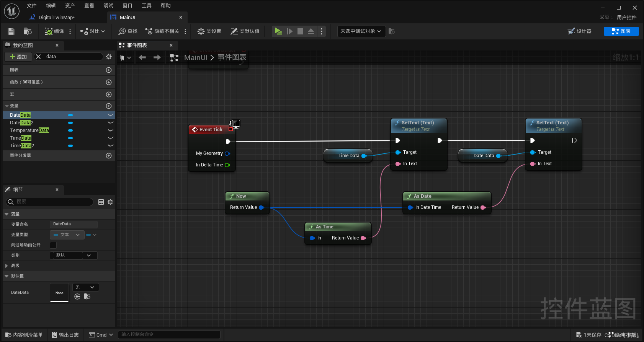Clear the My Blueprint search text
This screenshot has height=342, width=644.
(38, 57)
